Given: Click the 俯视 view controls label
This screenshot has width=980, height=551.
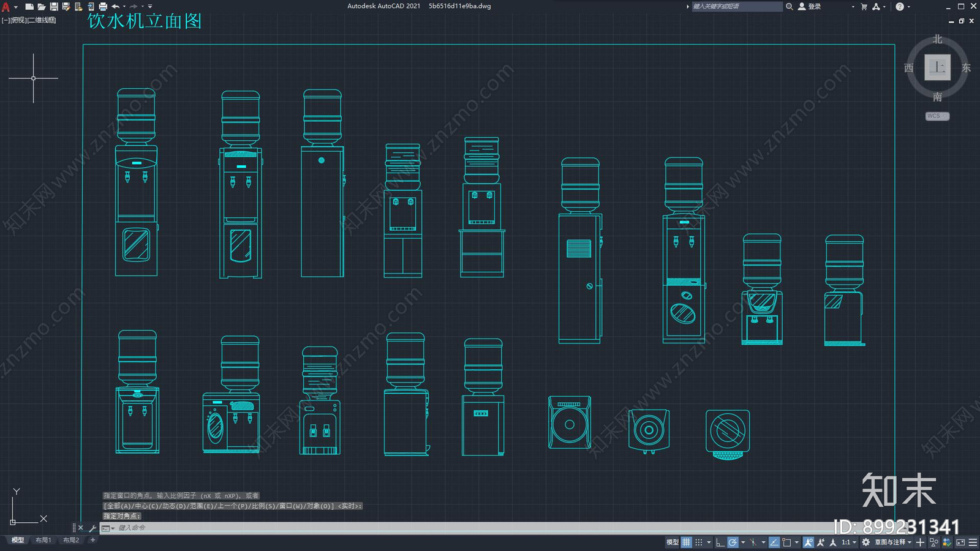Looking at the screenshot, I should [x=18, y=20].
